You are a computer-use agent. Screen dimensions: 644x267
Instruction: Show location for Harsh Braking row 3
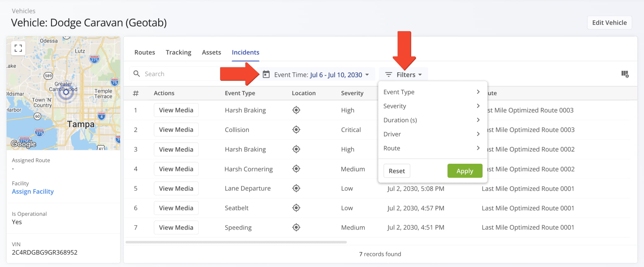pyautogui.click(x=296, y=149)
